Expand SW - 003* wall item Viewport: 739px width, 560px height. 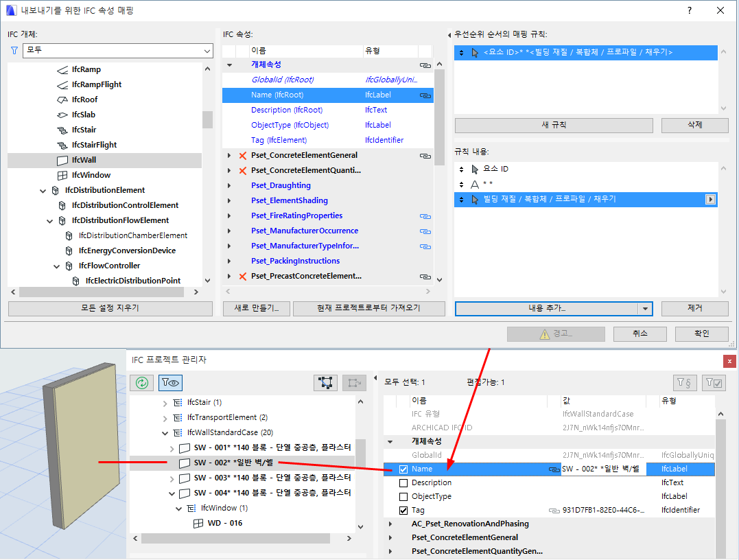[172, 479]
